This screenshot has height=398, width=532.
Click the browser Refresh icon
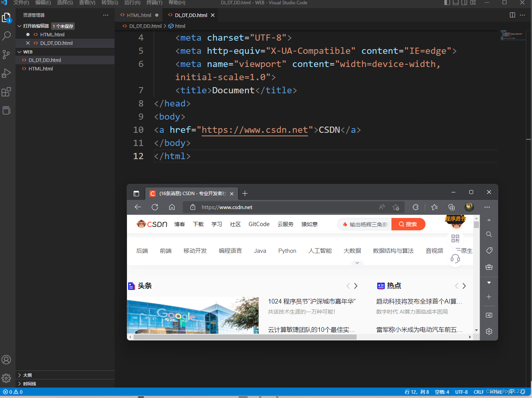(x=155, y=207)
